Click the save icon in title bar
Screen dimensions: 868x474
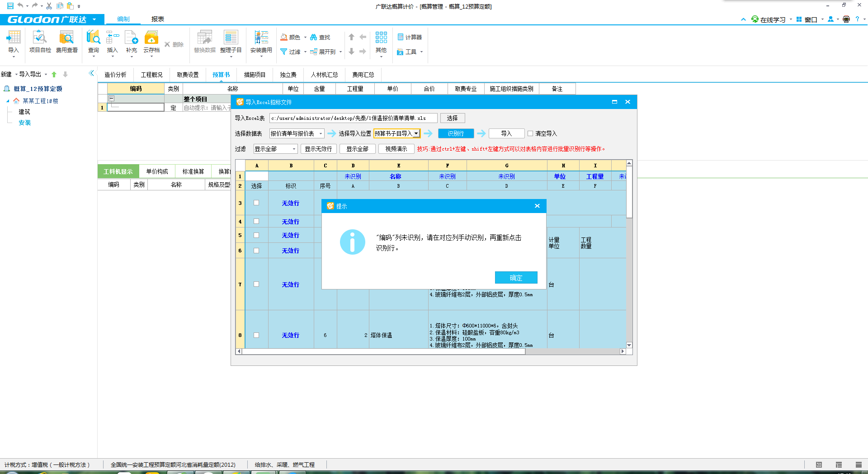pyautogui.click(x=10, y=6)
